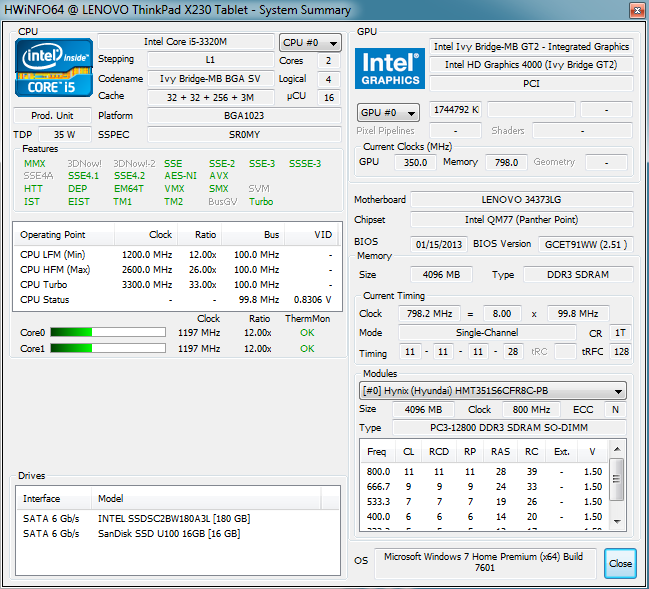This screenshot has width=649, height=589.
Task: Click the Freq column header in modules table
Action: pos(378,451)
